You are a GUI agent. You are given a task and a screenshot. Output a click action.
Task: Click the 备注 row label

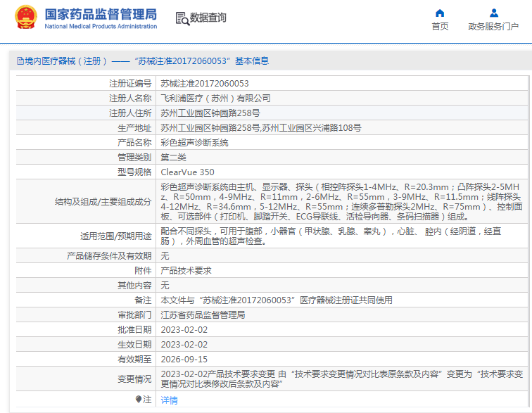pos(143,300)
